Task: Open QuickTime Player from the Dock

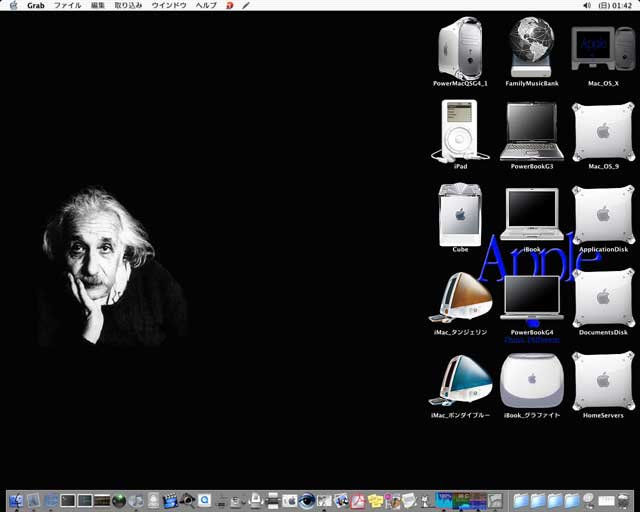Action: [x=204, y=501]
